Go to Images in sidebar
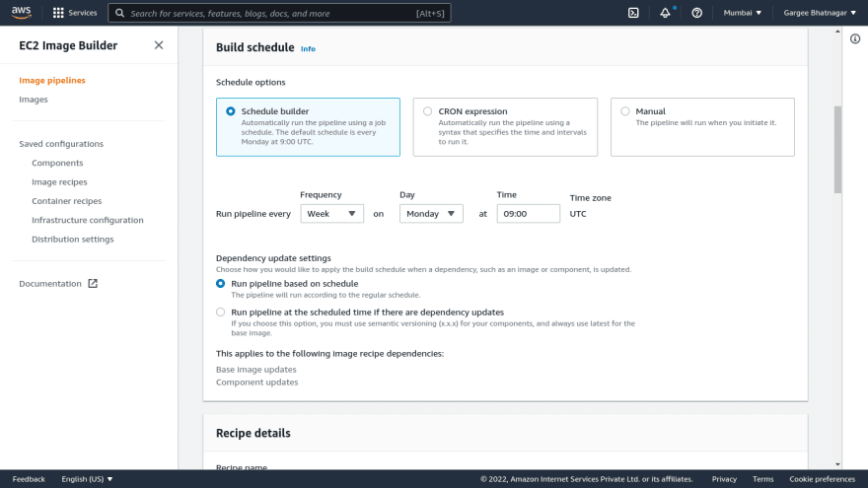The image size is (868, 488). pyautogui.click(x=34, y=100)
